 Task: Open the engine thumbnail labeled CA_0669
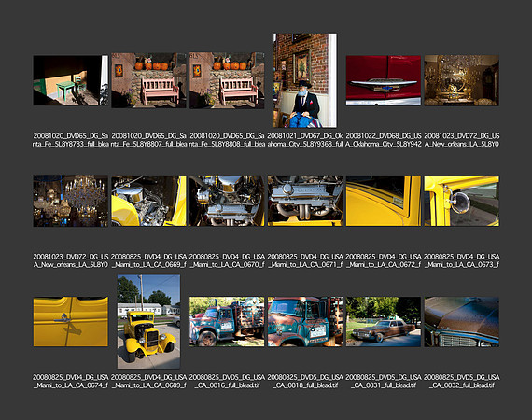[x=148, y=202]
